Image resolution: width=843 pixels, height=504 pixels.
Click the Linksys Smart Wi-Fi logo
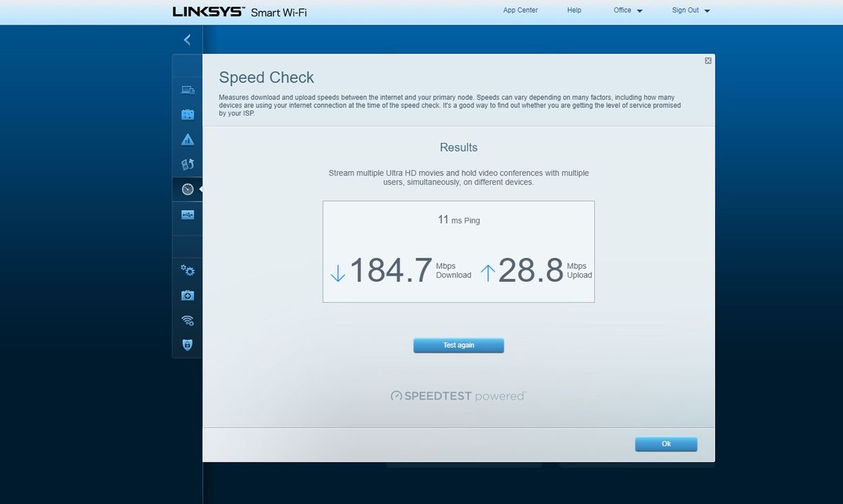point(240,12)
